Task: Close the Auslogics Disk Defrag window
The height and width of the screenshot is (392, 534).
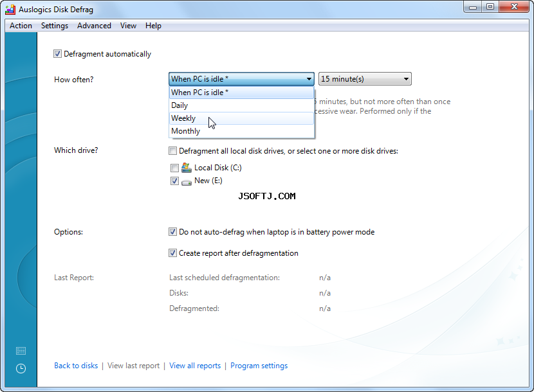Action: [x=514, y=7]
